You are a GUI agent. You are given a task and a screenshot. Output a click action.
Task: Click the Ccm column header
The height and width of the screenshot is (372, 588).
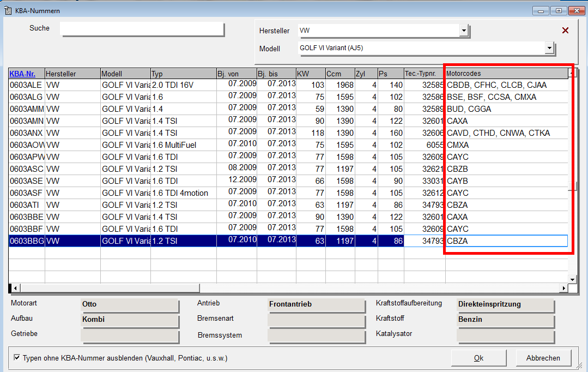pos(340,74)
